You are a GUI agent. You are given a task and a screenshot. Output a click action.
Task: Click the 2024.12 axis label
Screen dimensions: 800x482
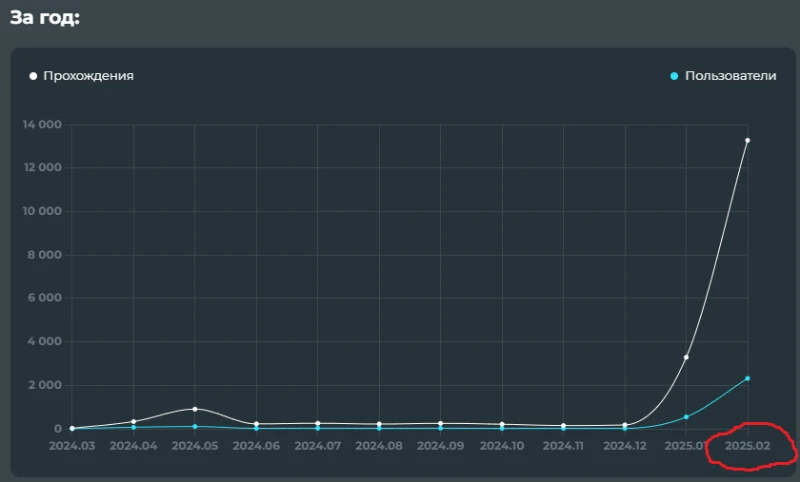pos(625,446)
